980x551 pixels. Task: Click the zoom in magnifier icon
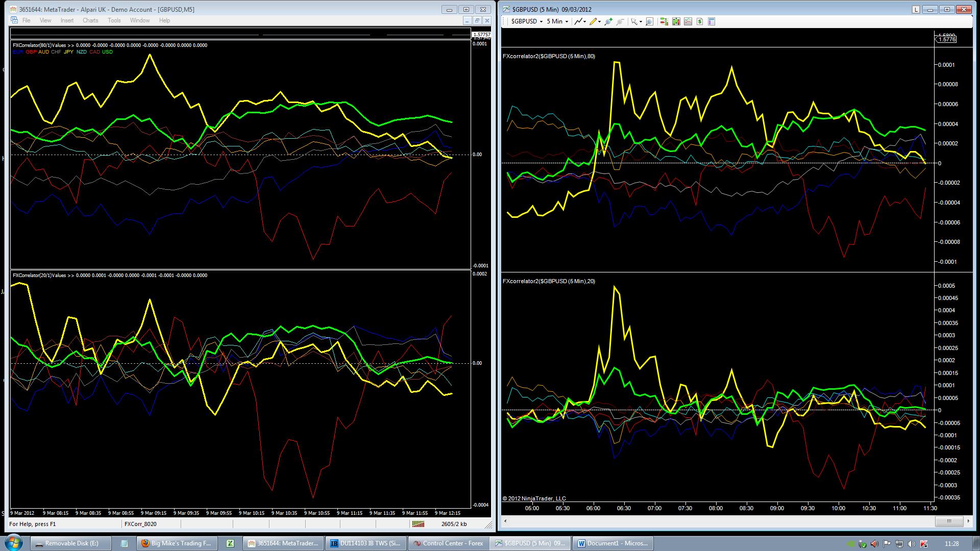click(608, 21)
